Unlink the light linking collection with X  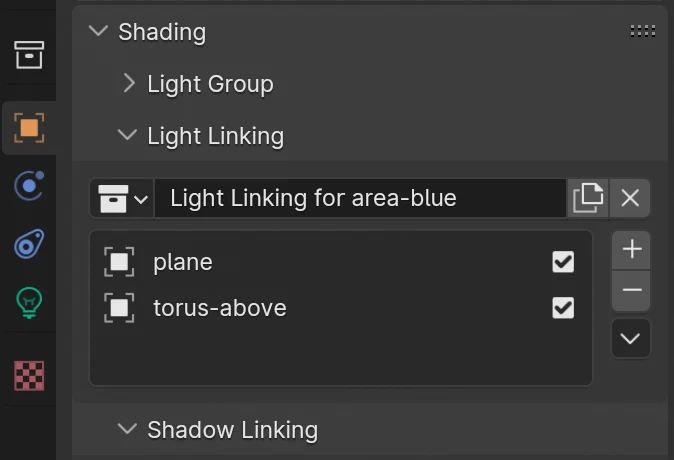(x=630, y=198)
